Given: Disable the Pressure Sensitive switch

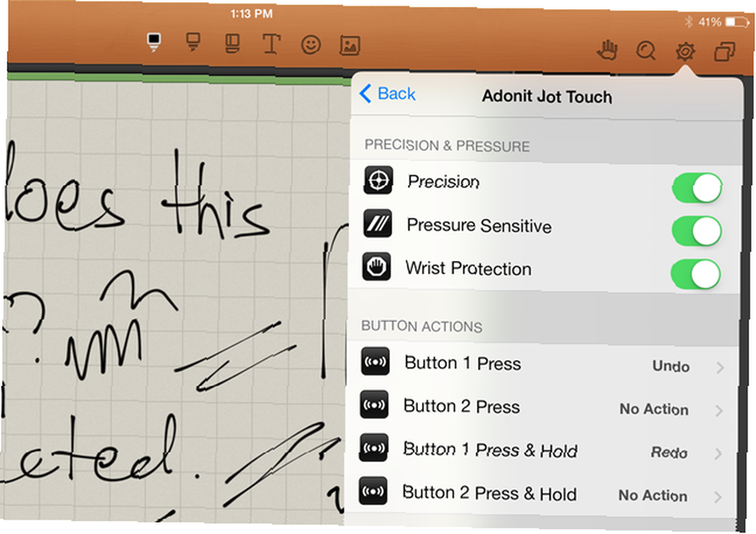Looking at the screenshot, I should click(697, 231).
